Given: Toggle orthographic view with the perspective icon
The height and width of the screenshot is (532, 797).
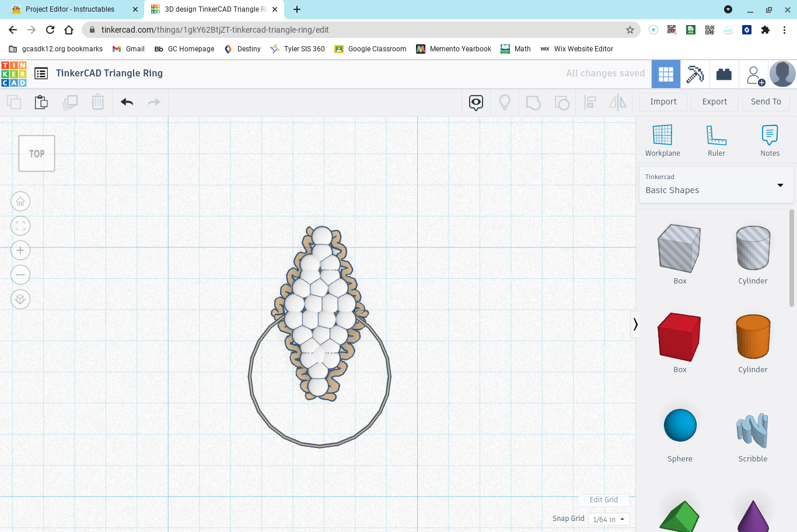Looking at the screenshot, I should pos(20,299).
